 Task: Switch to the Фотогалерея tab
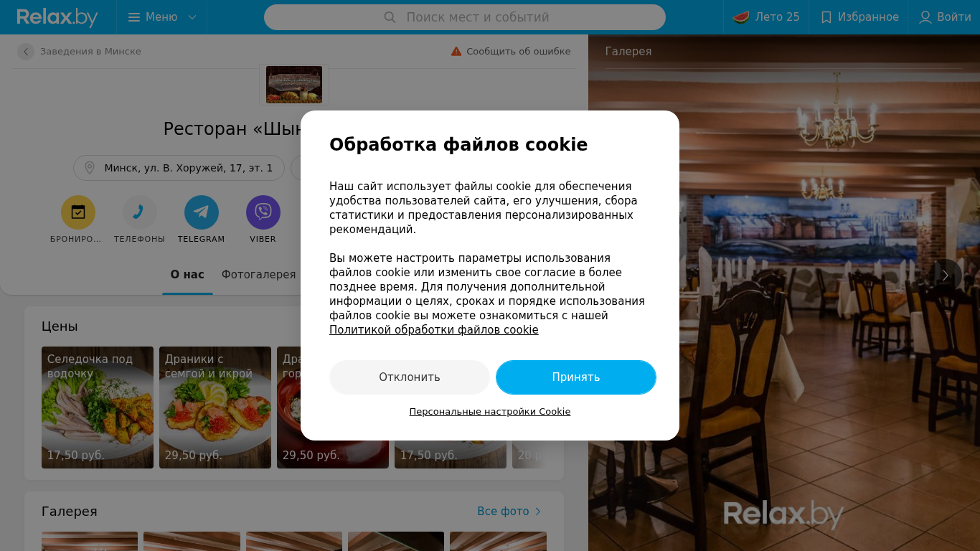click(258, 275)
